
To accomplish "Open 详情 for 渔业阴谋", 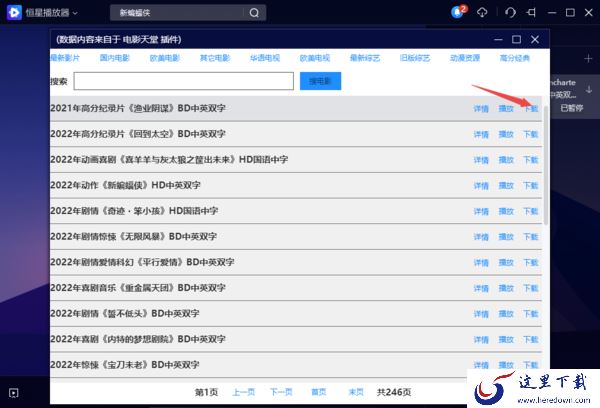I will pyautogui.click(x=481, y=109).
